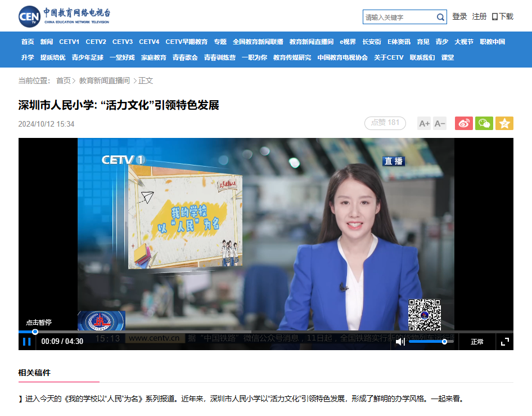Pause the video playback
This screenshot has height=416, width=532.
[27, 341]
